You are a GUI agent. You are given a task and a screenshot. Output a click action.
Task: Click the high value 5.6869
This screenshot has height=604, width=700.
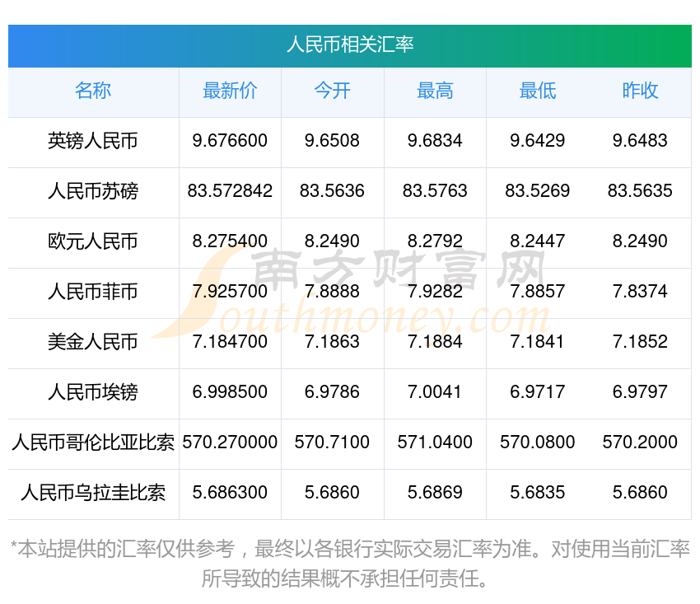[x=435, y=493]
